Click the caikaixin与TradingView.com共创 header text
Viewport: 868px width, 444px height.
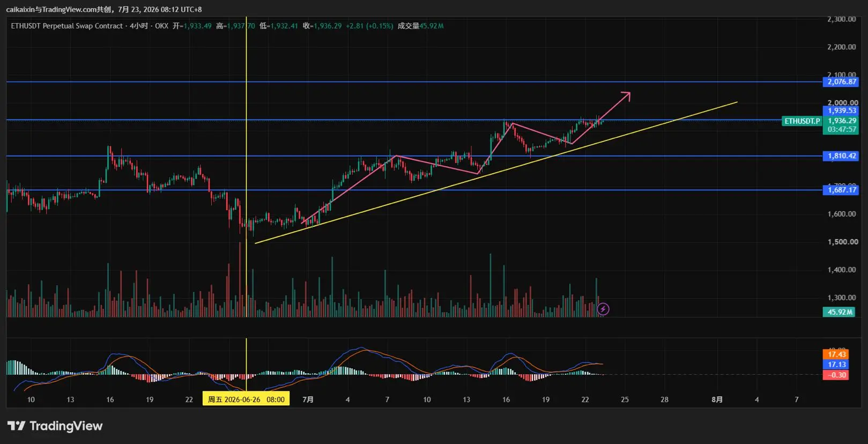60,10
